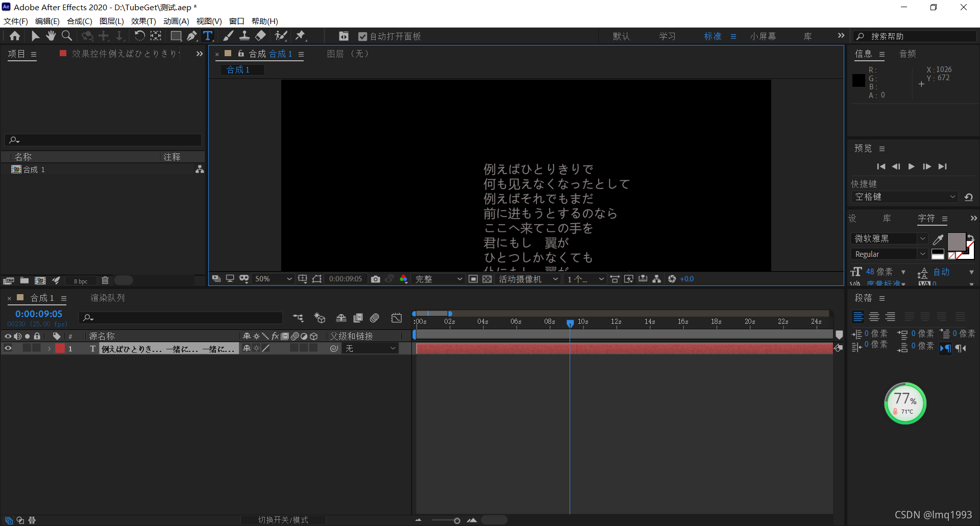
Task: Select the Pen tool
Action: 192,36
